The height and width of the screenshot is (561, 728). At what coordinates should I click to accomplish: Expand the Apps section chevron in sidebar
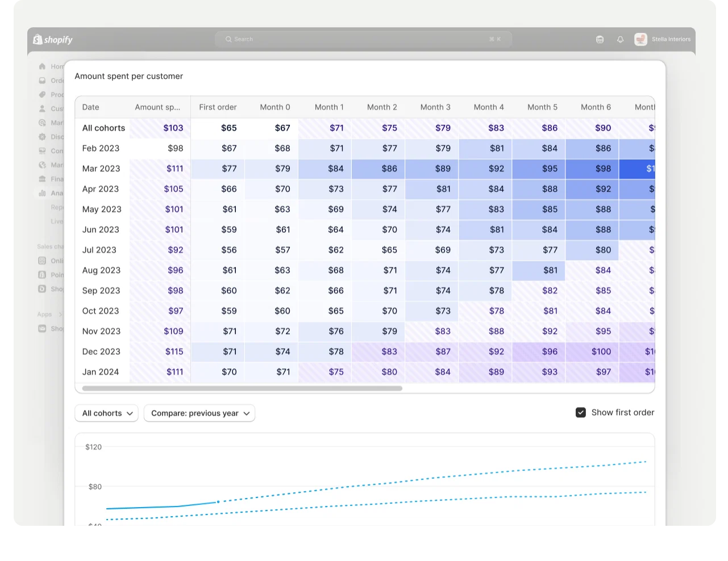coord(60,314)
